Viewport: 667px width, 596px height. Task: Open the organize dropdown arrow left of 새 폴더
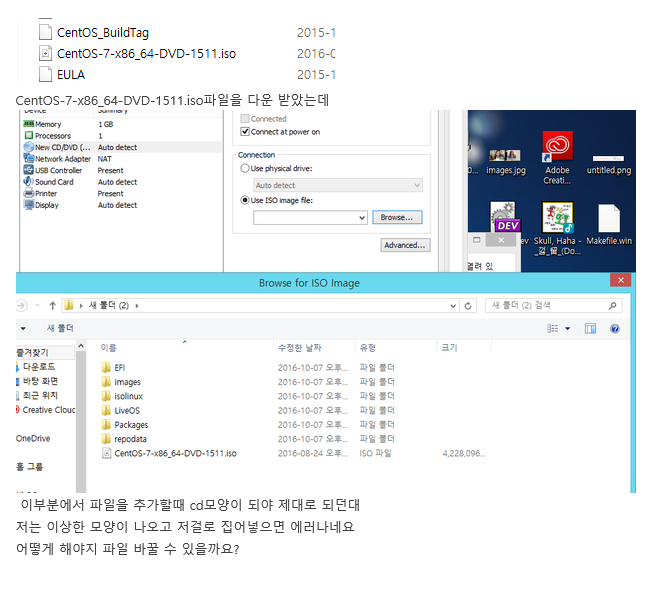23,328
